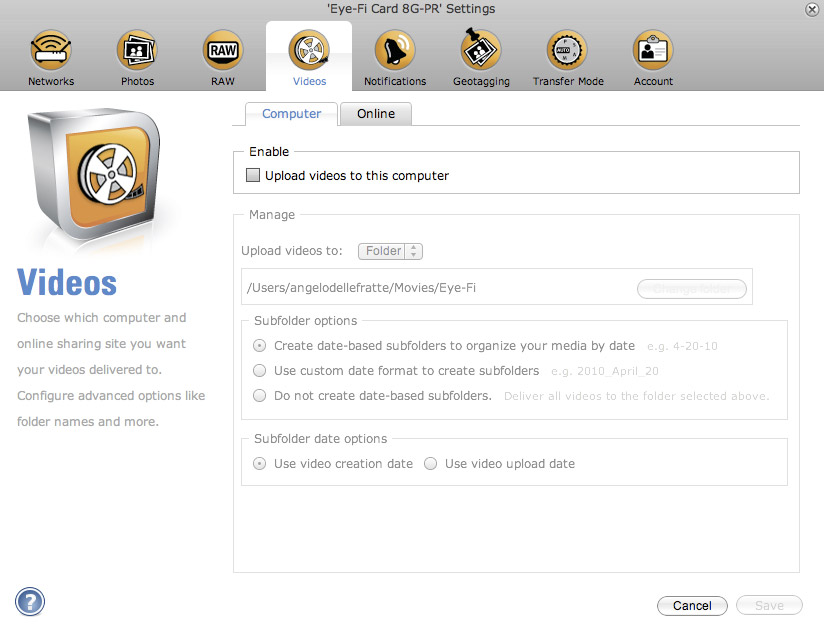
Task: Click the 'Subfolder options' group label
Action: pyautogui.click(x=305, y=321)
